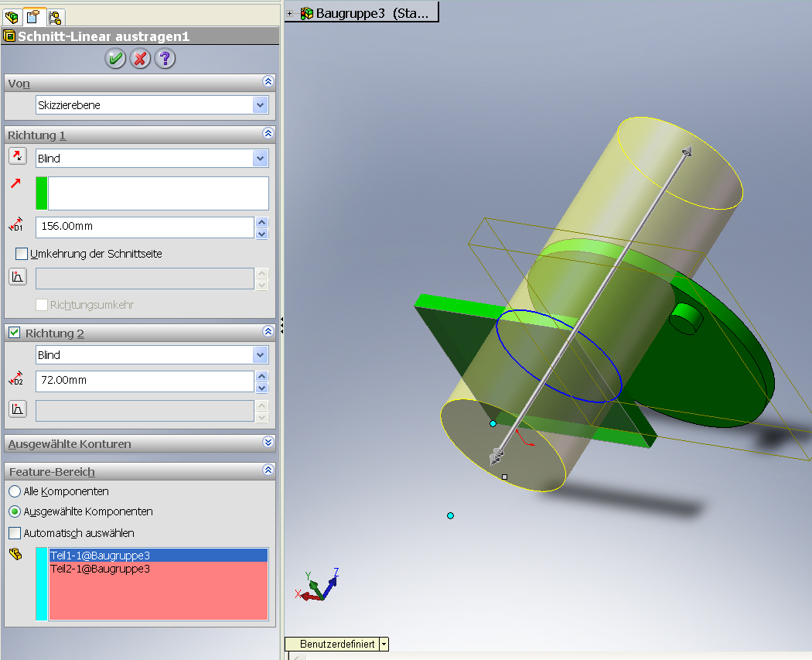812x660 pixels.
Task: Click the Baugruppe3 assembly icon in viewport
Action: pyautogui.click(x=307, y=13)
